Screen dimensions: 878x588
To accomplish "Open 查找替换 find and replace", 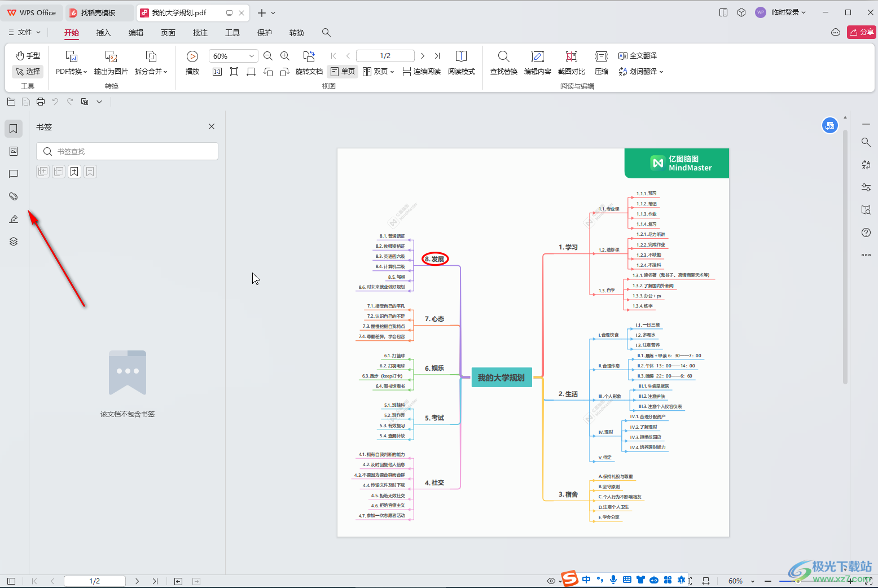I will (504, 63).
